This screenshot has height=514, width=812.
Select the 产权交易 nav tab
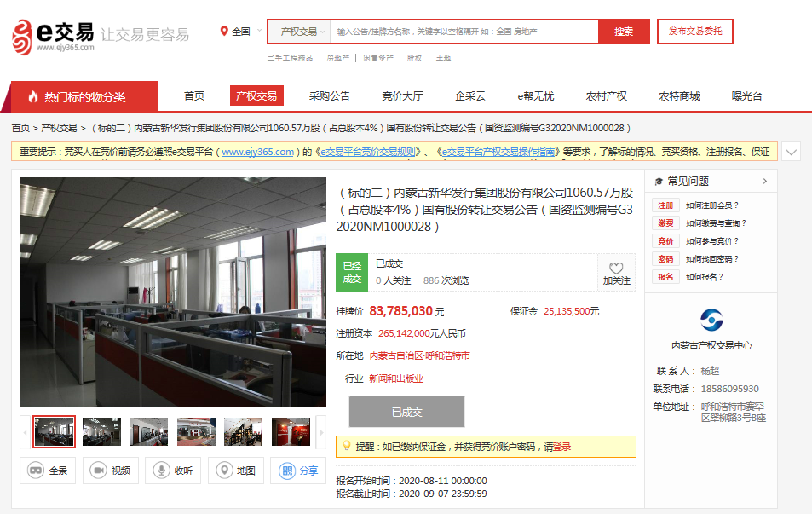[256, 95]
